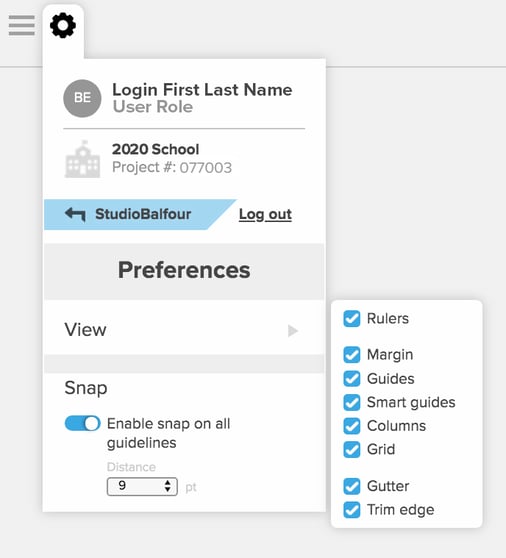The width and height of the screenshot is (506, 558).
Task: Hide Columns via its checkbox
Action: click(x=352, y=426)
